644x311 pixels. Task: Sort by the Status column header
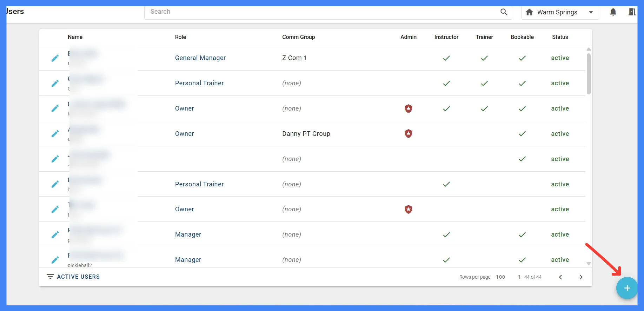pyautogui.click(x=560, y=37)
